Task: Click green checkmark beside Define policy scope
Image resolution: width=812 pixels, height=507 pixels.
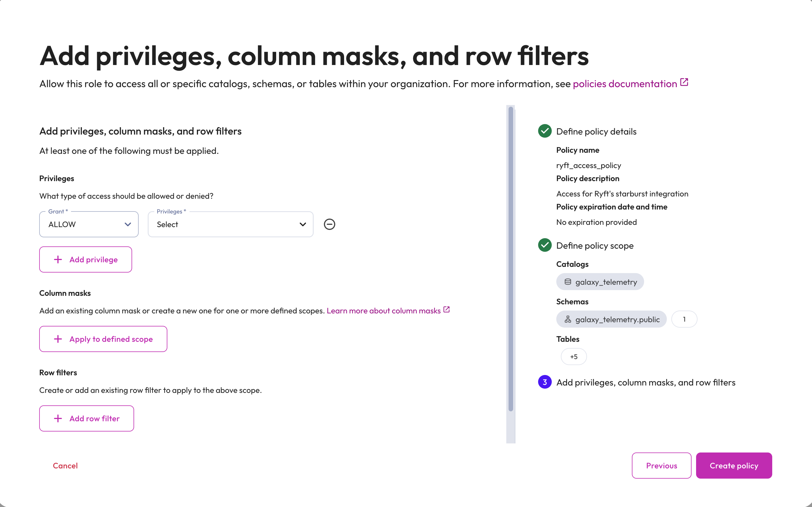Action: tap(545, 245)
